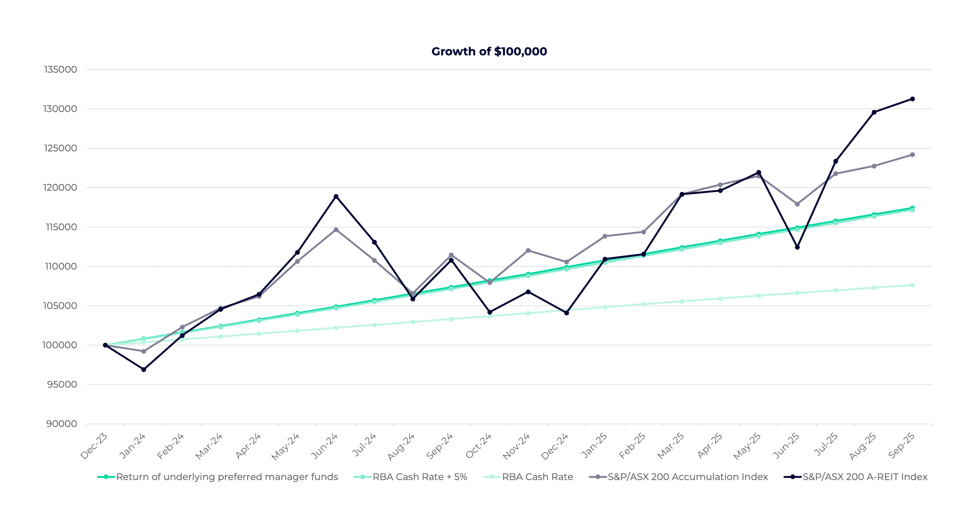Click the Accumulation Index Sep-25 data point
The width and height of the screenshot is (980, 529).
tap(912, 155)
